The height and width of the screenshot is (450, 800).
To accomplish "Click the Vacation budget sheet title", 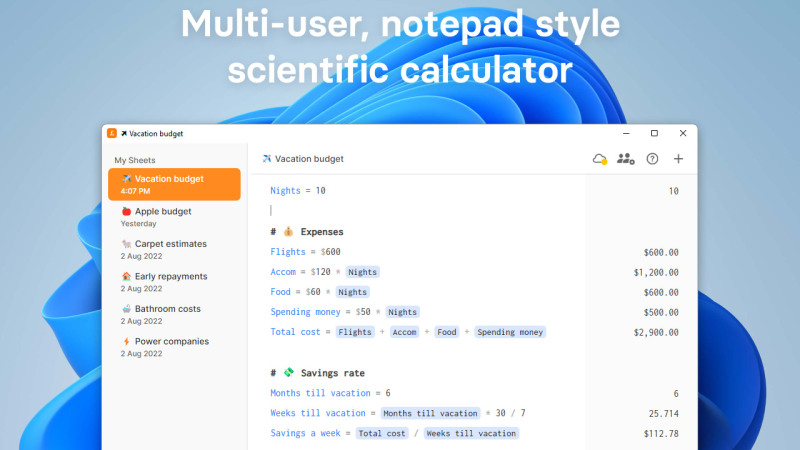I will pyautogui.click(x=309, y=159).
